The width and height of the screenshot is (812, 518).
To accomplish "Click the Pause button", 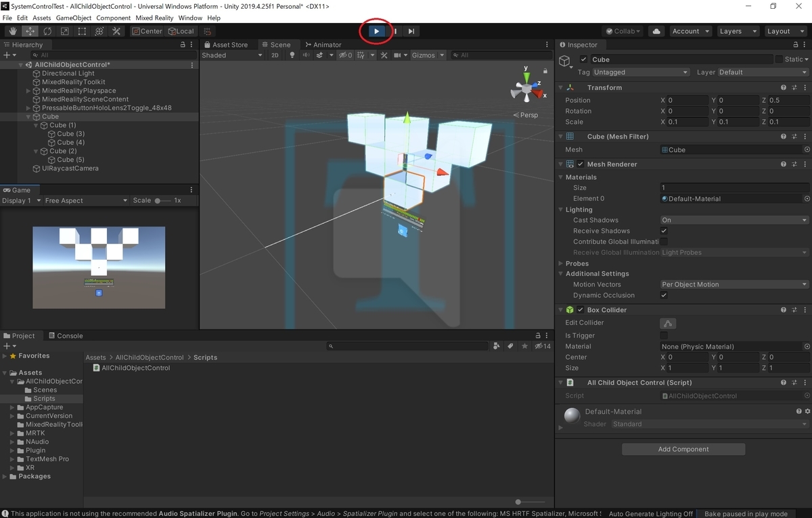I will pos(394,31).
